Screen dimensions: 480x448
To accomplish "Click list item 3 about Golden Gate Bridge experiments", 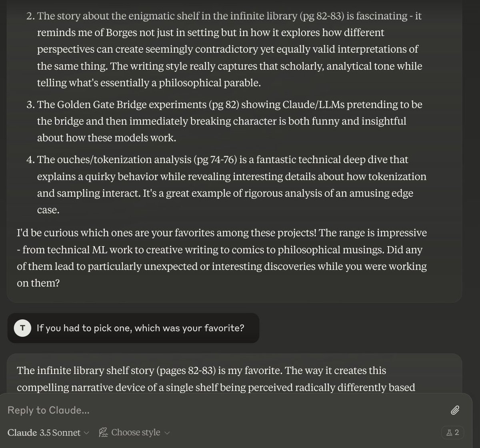I will (x=228, y=121).
